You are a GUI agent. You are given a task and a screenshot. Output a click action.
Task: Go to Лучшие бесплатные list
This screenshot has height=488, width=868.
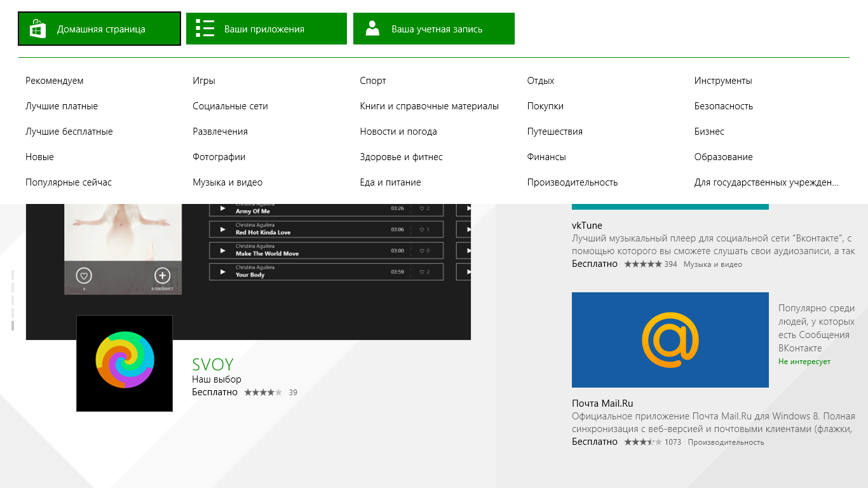[69, 132]
